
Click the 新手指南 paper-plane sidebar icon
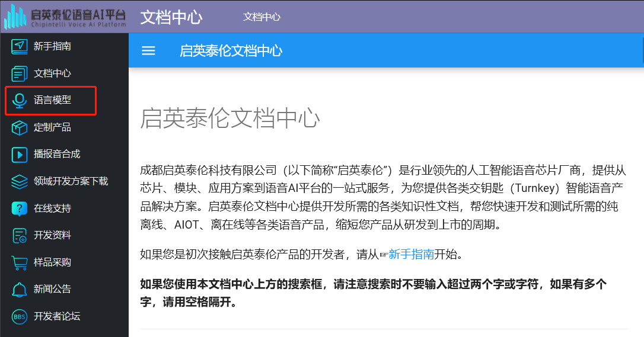20,46
